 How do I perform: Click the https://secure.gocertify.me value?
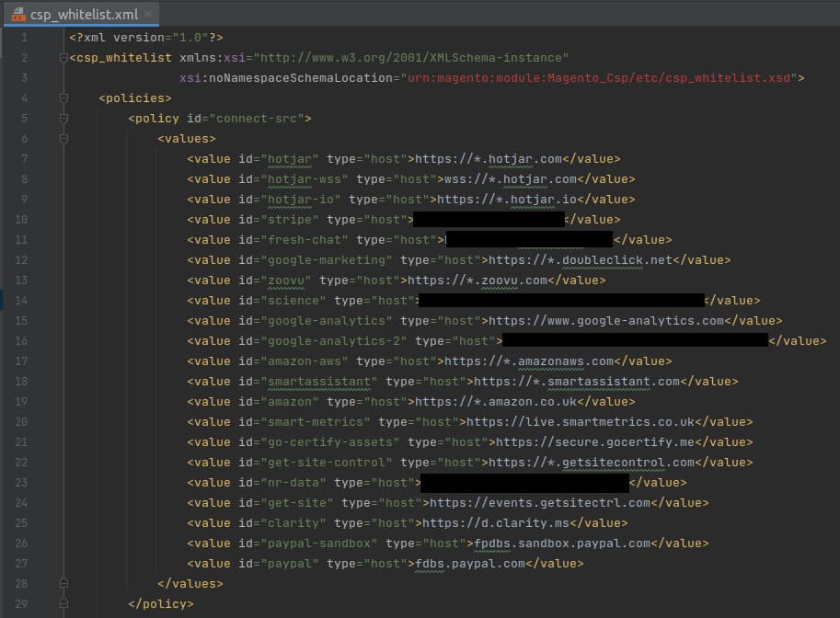(595, 442)
